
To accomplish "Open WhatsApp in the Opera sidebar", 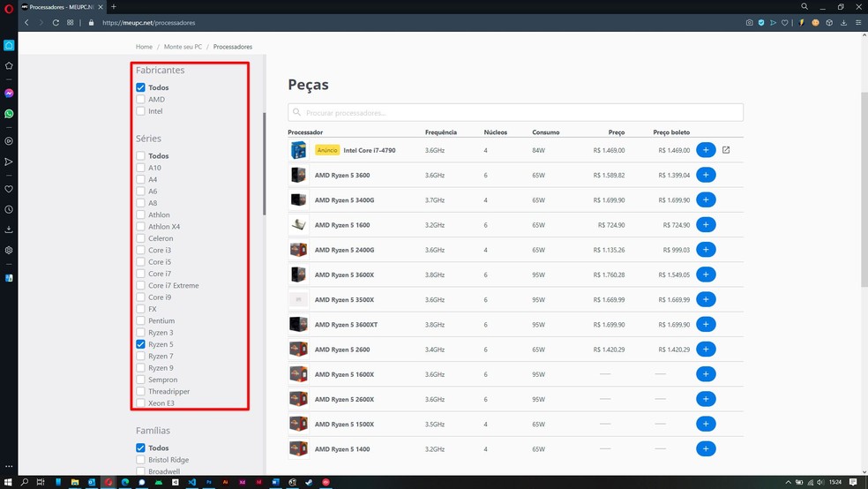I will 9,114.
